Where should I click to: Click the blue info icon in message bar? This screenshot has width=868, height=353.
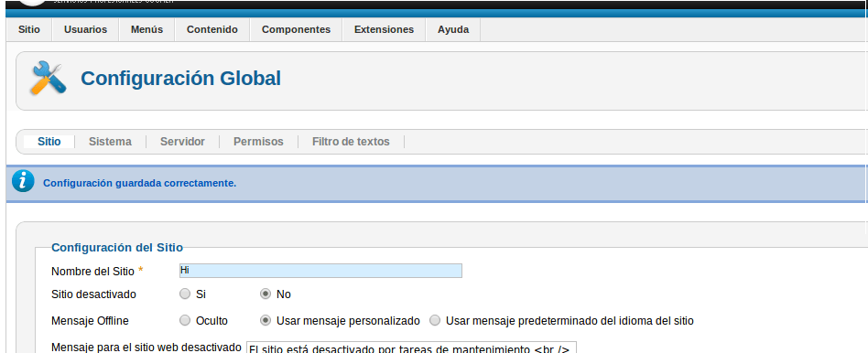point(23,181)
